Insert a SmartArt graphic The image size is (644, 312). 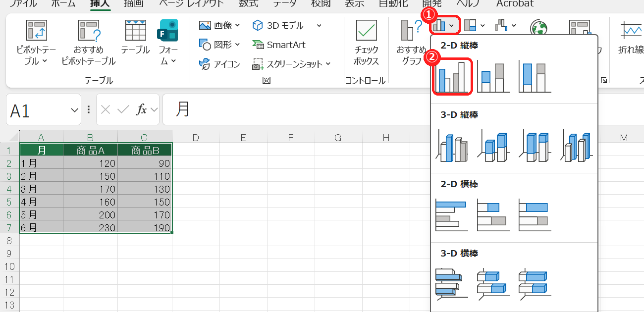click(279, 45)
